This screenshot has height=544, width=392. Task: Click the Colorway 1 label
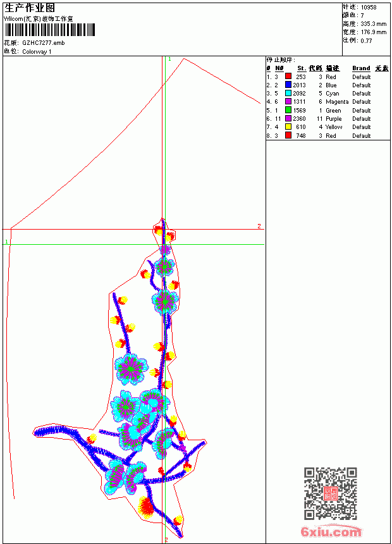pos(37,52)
